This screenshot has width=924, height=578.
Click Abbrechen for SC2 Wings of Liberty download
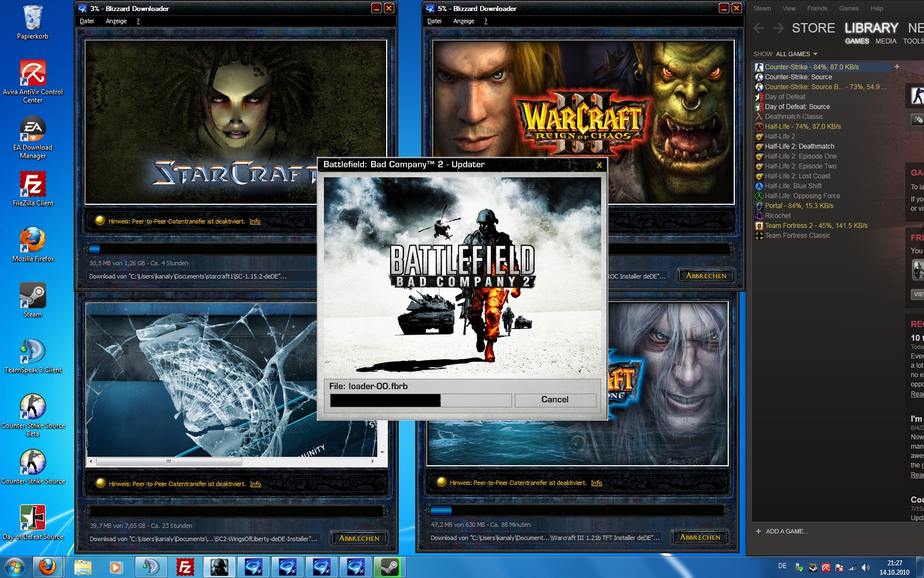coord(359,538)
